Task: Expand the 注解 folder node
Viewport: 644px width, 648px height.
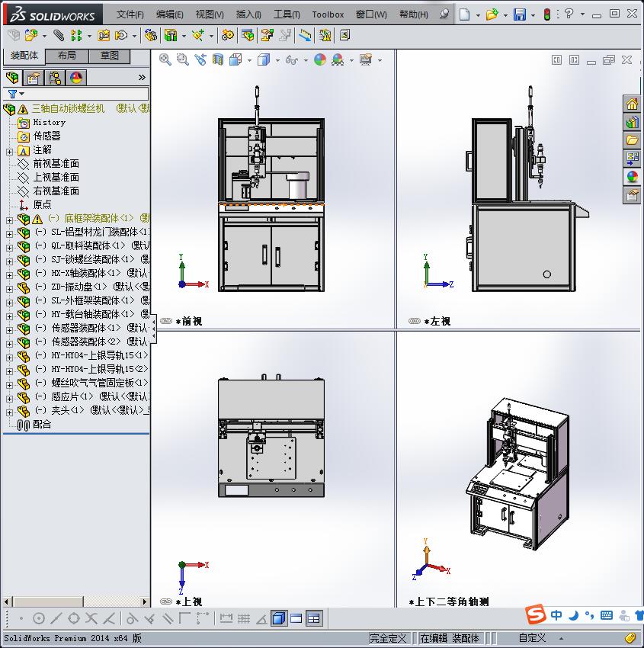Action: 9,152
